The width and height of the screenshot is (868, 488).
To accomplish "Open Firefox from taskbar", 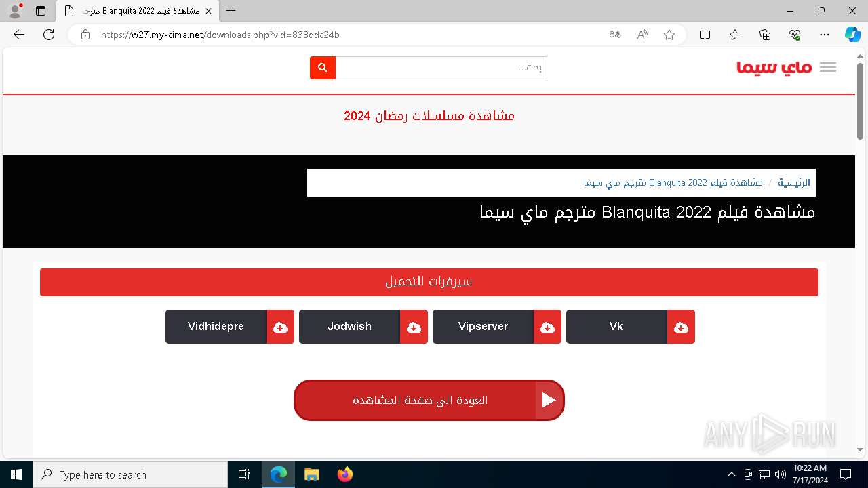I will 345,474.
